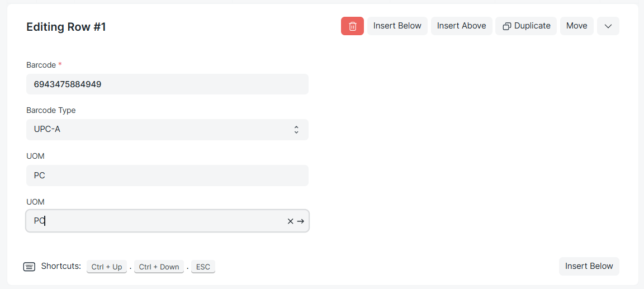Screen dimensions: 644x289
Task: Click the Ctrl + Up shortcut key
Action: (x=107, y=267)
